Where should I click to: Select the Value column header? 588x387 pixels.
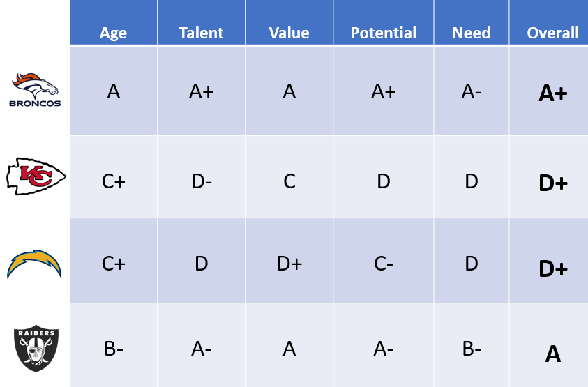(x=289, y=22)
